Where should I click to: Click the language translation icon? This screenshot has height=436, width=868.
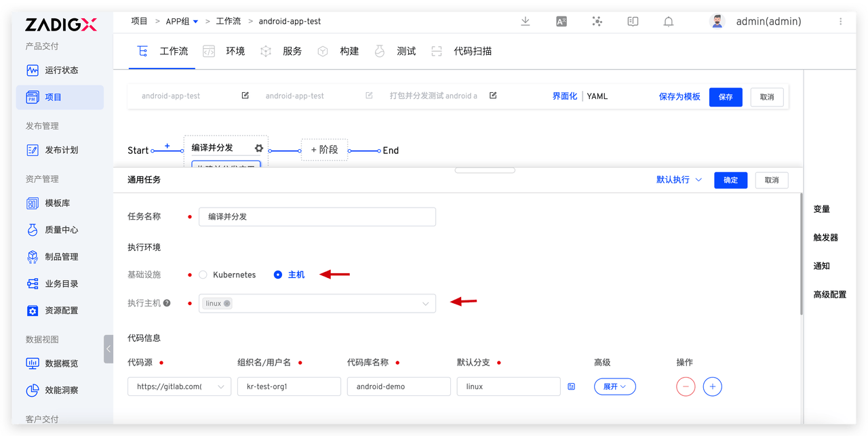click(561, 22)
